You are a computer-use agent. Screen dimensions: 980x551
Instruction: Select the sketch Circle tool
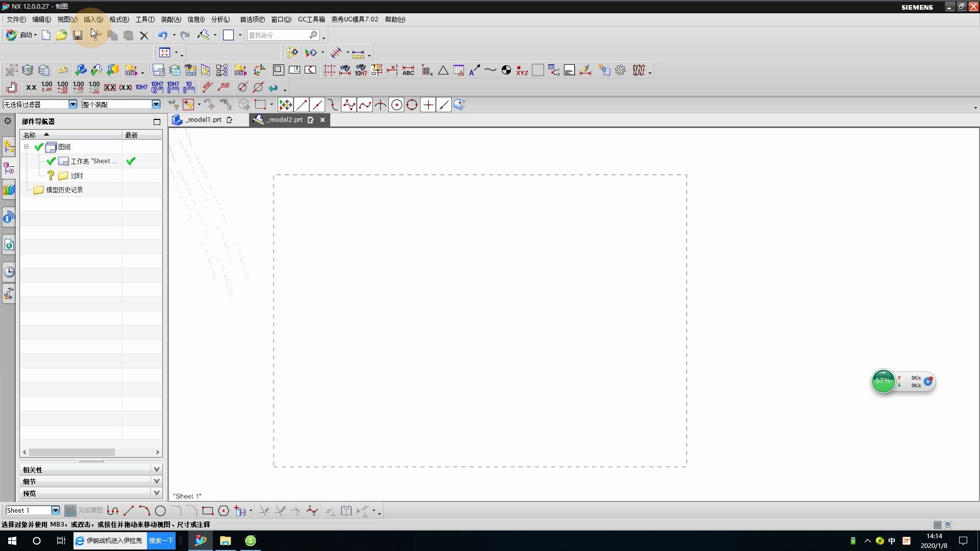160,511
